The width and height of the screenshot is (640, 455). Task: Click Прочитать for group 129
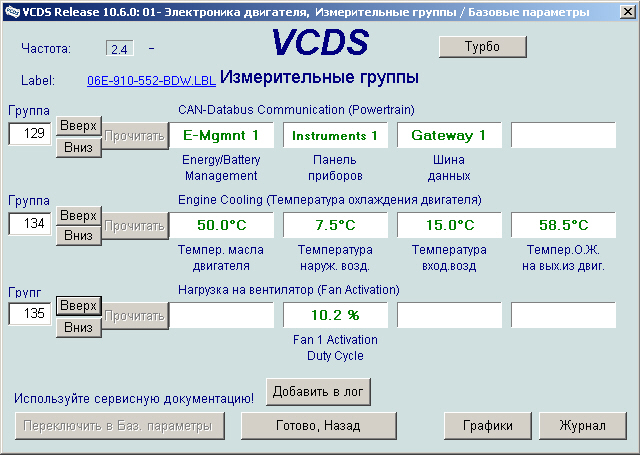pyautogui.click(x=135, y=136)
